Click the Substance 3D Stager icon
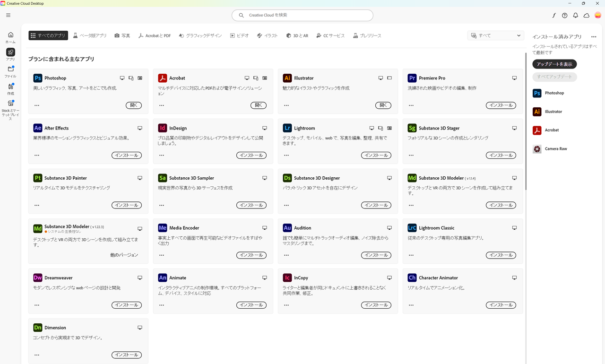605x364 pixels. (412, 128)
